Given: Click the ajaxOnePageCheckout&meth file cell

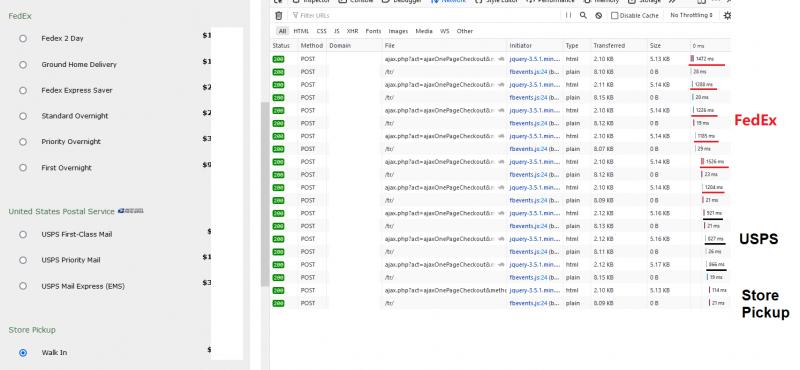Looking at the screenshot, I should [444, 290].
